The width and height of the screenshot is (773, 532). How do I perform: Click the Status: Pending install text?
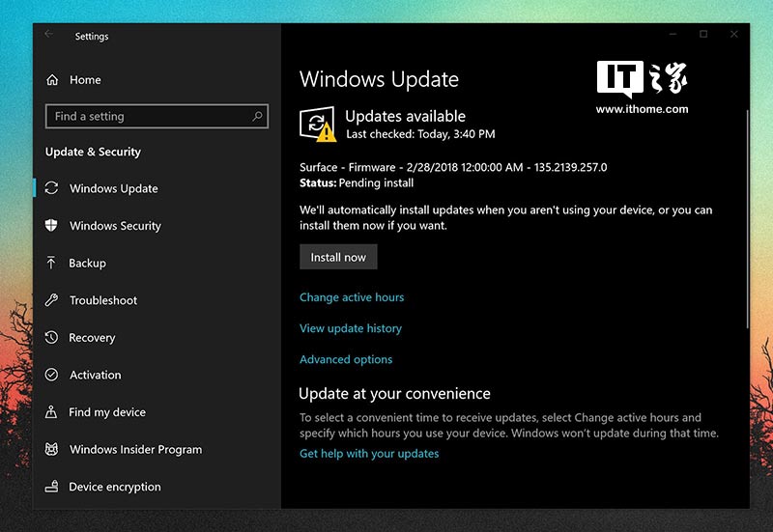click(x=357, y=182)
